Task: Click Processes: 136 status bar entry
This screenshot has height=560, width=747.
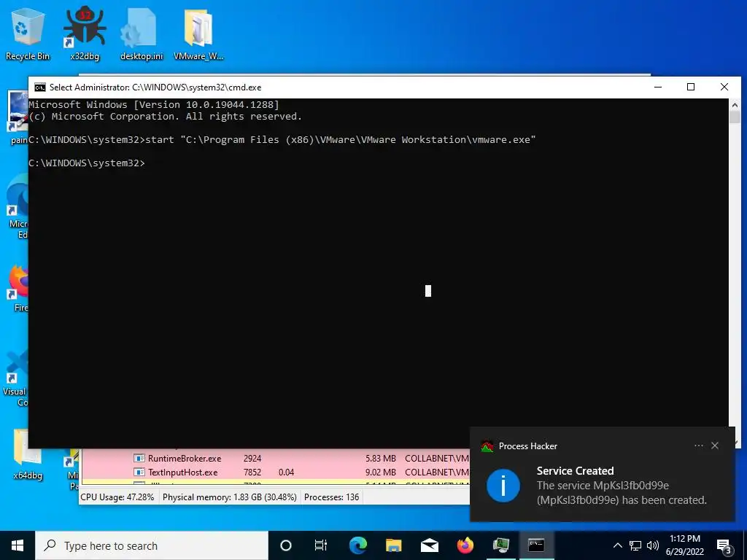Action: [x=332, y=497]
